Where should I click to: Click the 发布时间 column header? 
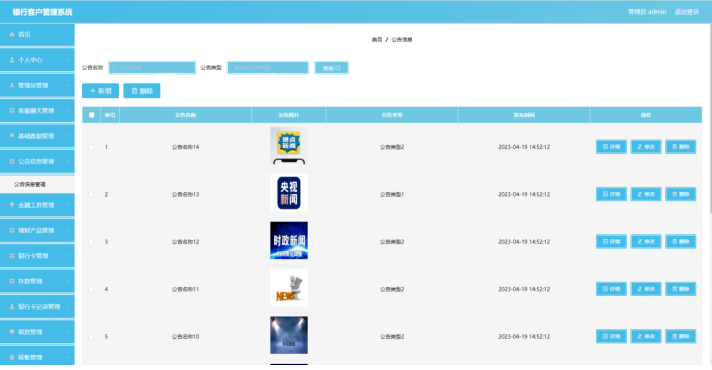[x=524, y=115]
